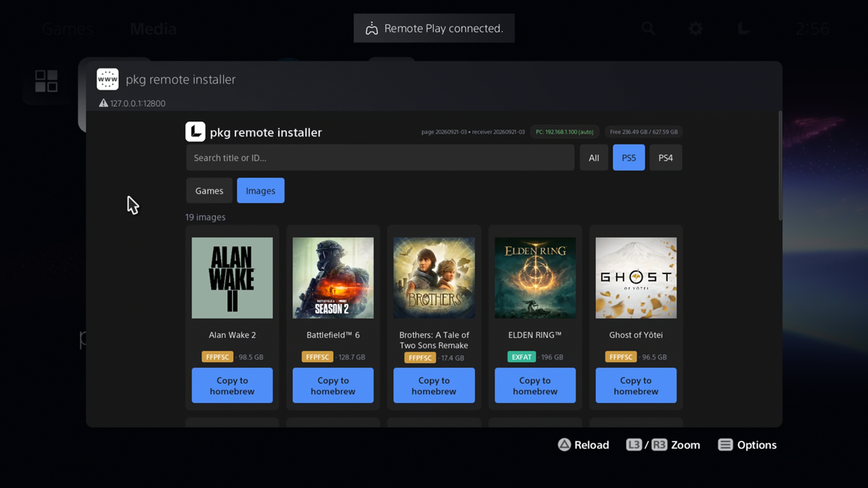Select the PS4 platform filter
Viewport: 868px width, 488px height.
[666, 158]
